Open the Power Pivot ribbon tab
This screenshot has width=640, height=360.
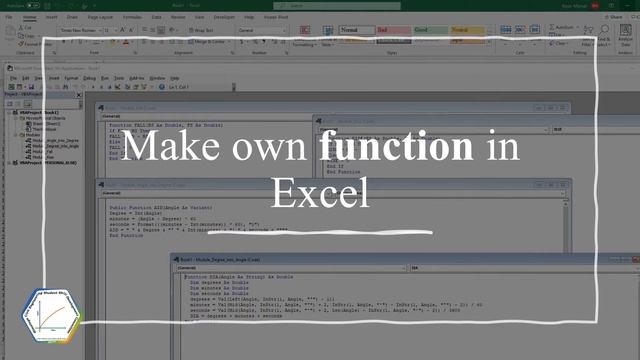pyautogui.click(x=276, y=17)
